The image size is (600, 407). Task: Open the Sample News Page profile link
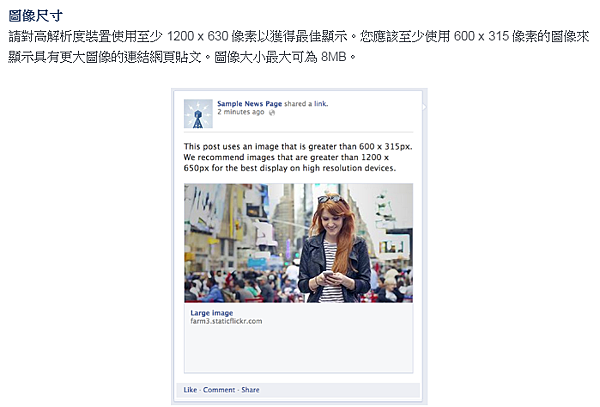pyautogui.click(x=249, y=104)
